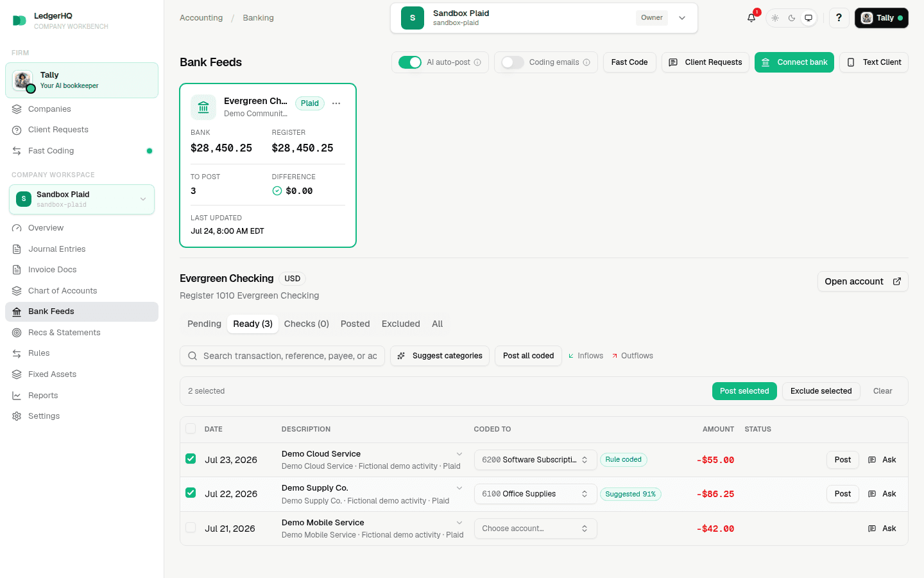The width and height of the screenshot is (924, 578).
Task: Open 6100 Office Supplies account dropdown
Action: [535, 494]
